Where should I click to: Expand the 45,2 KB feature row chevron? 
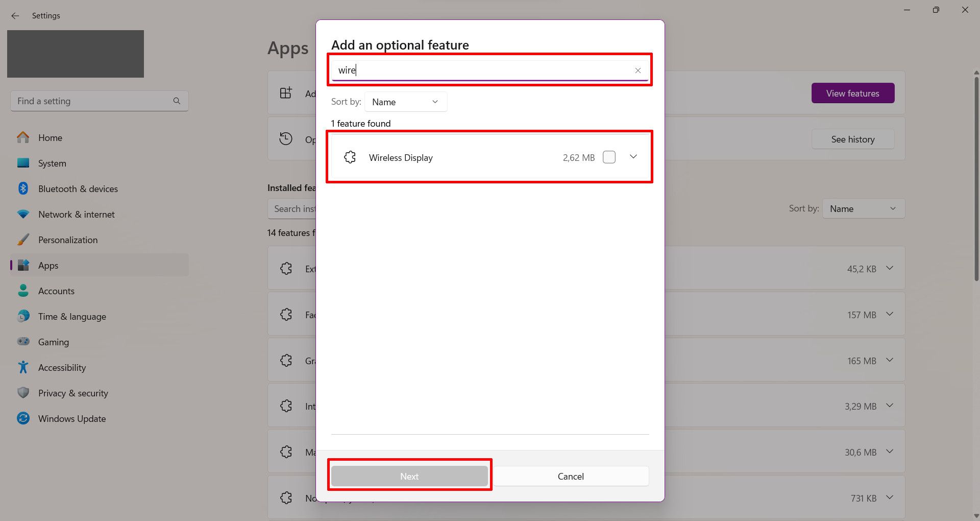[890, 268]
